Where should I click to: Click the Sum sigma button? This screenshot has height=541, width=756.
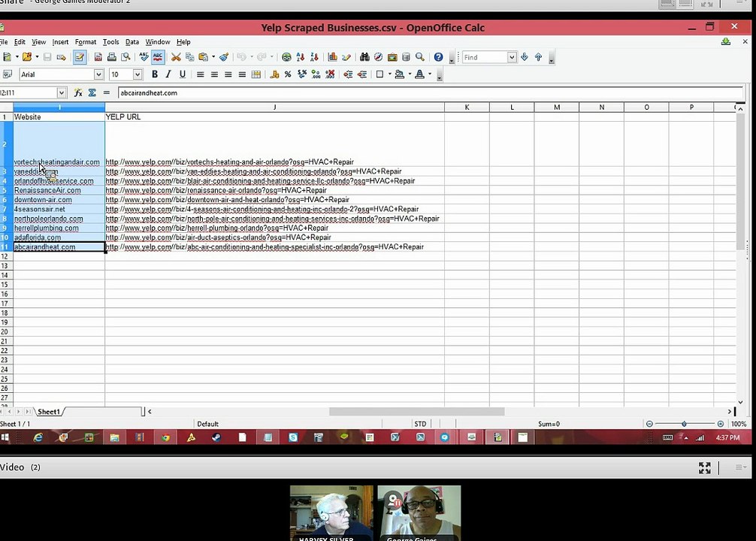click(x=92, y=92)
